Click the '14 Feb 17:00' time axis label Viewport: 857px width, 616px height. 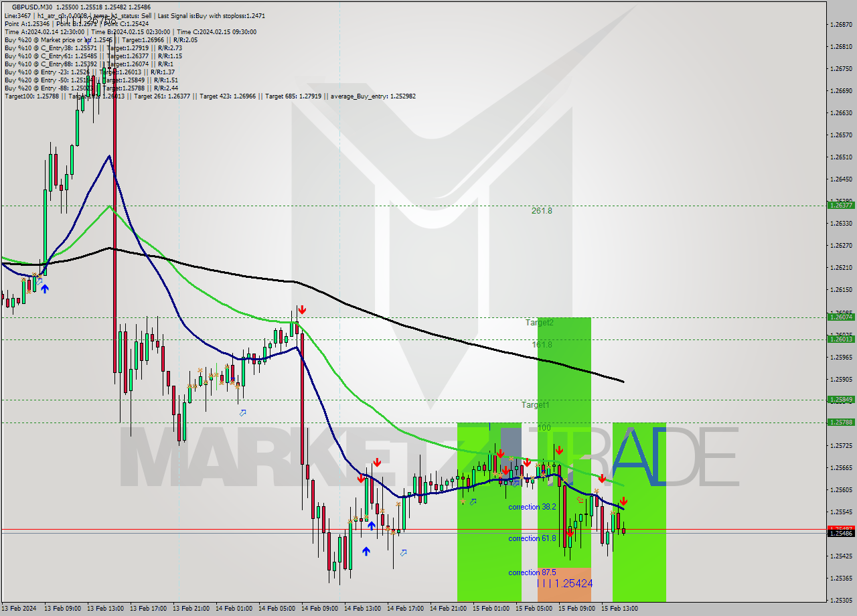coord(406,609)
